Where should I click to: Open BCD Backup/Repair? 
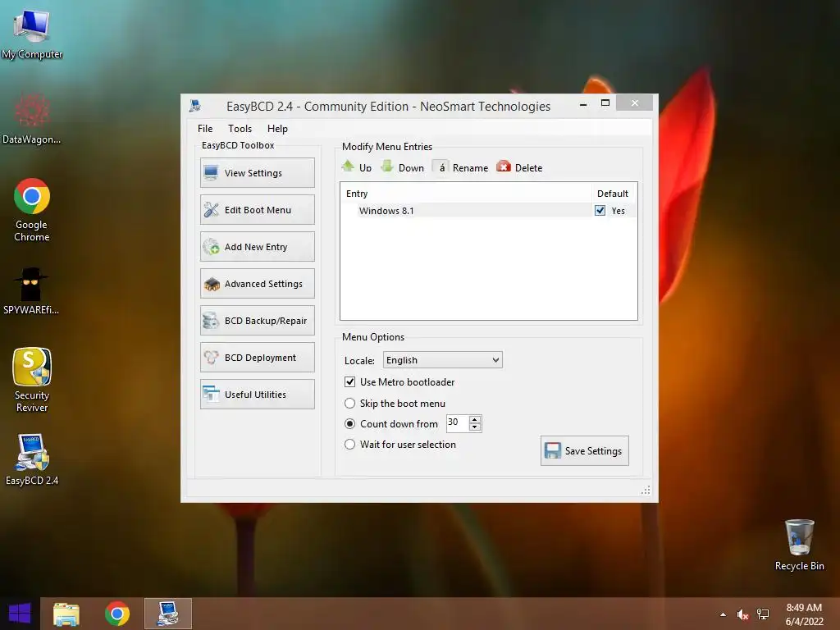point(257,321)
